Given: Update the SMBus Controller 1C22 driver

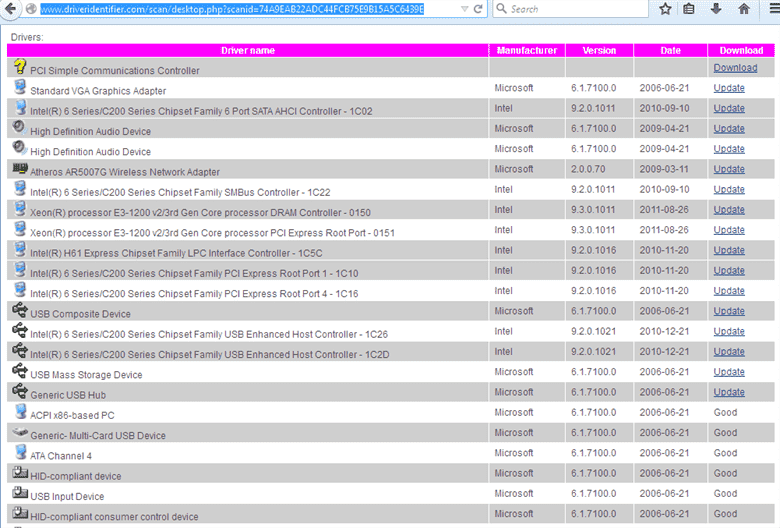Looking at the screenshot, I should (x=729, y=190).
